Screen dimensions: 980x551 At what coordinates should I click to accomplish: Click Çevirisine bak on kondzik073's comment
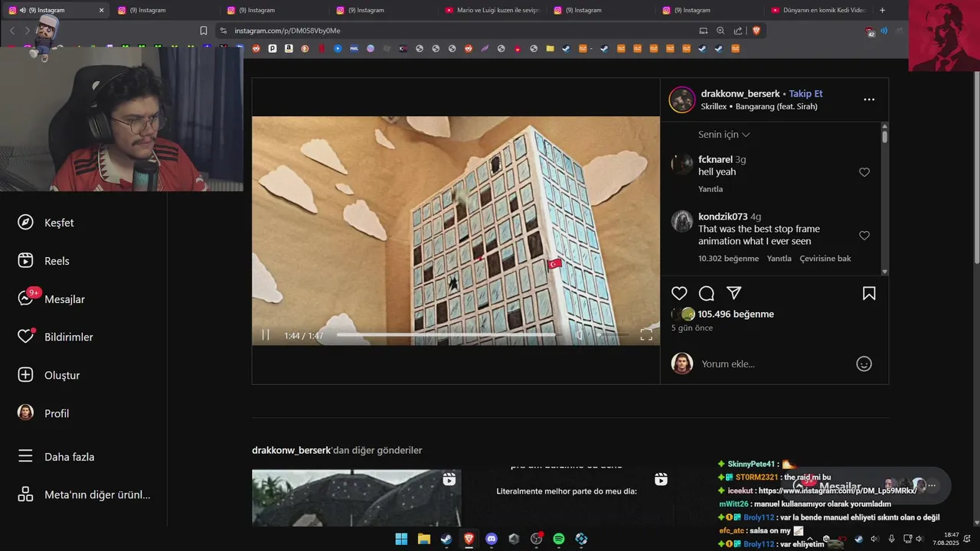(x=825, y=259)
